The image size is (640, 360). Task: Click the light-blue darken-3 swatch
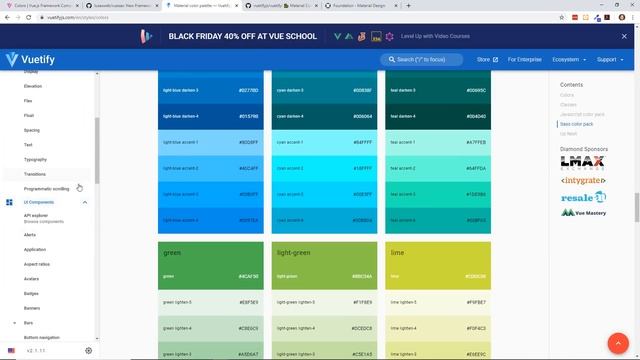(x=211, y=90)
